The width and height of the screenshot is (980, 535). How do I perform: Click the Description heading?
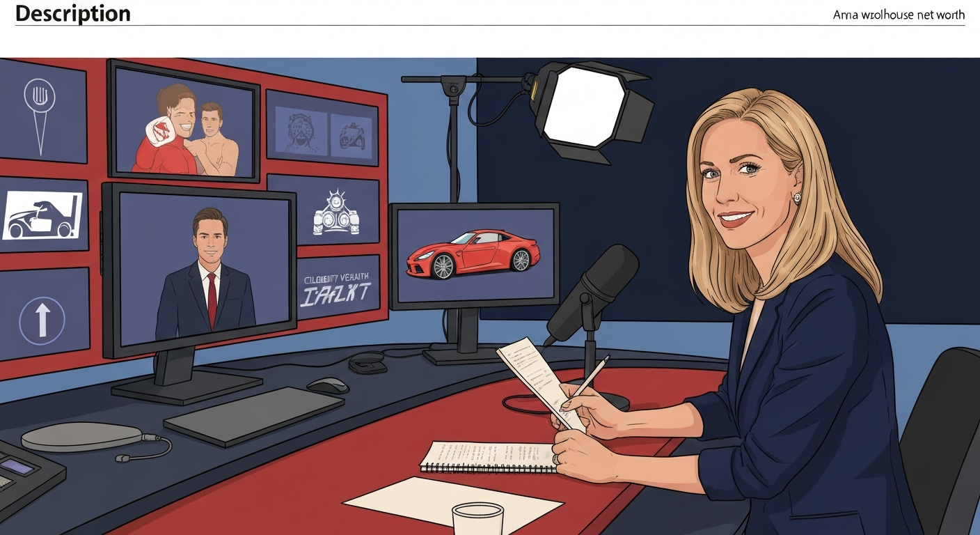tap(73, 13)
